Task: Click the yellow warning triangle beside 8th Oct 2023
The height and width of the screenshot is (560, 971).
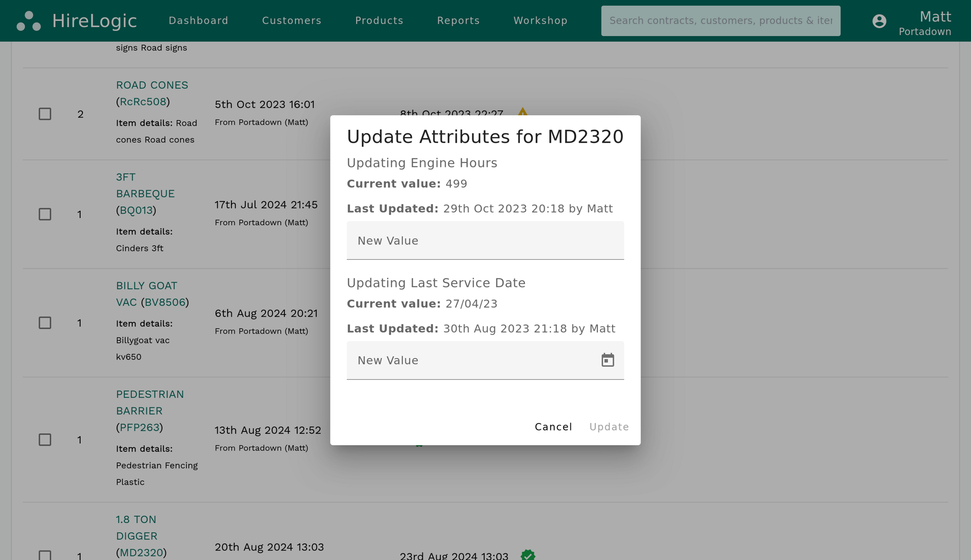Action: [x=523, y=113]
